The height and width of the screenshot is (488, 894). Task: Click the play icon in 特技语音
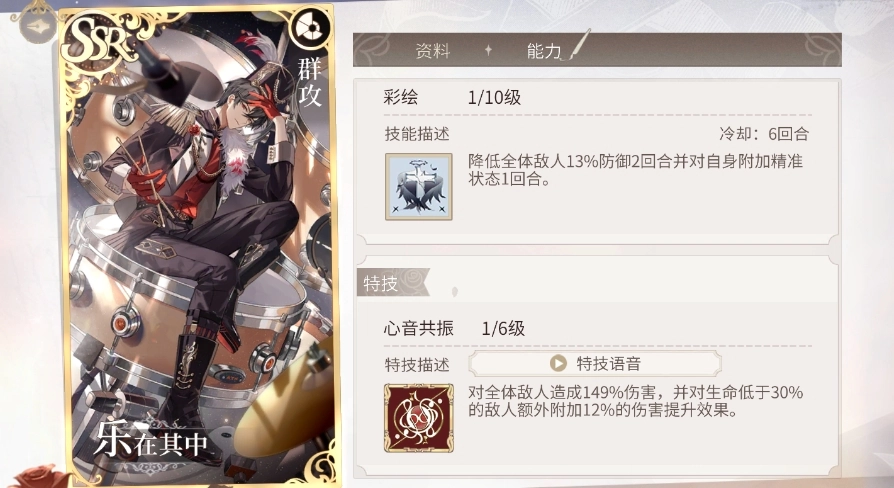click(x=558, y=363)
